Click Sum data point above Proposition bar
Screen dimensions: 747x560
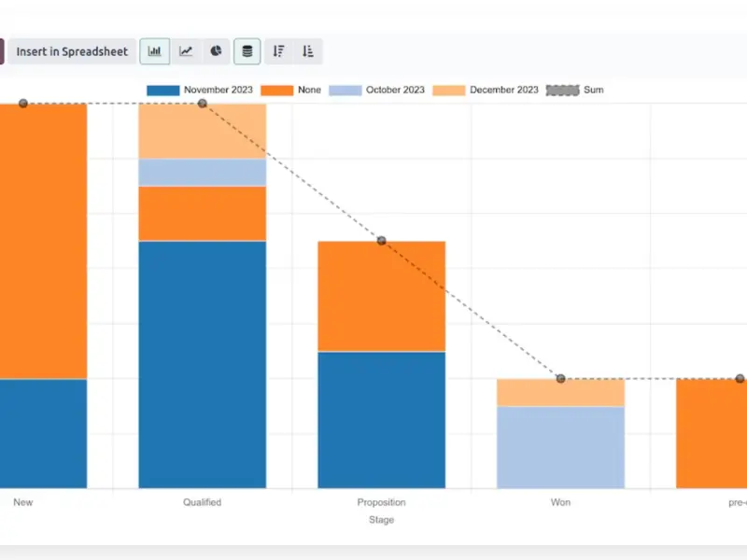tap(381, 241)
